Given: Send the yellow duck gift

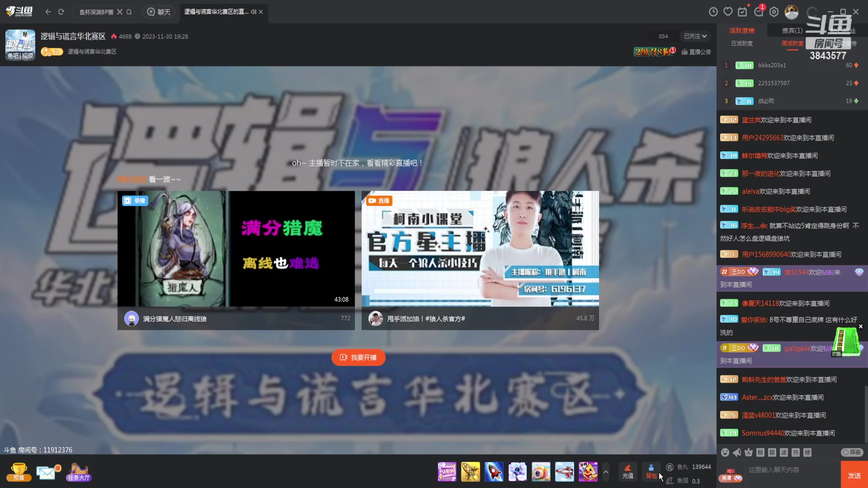Looking at the screenshot, I should point(588,472).
